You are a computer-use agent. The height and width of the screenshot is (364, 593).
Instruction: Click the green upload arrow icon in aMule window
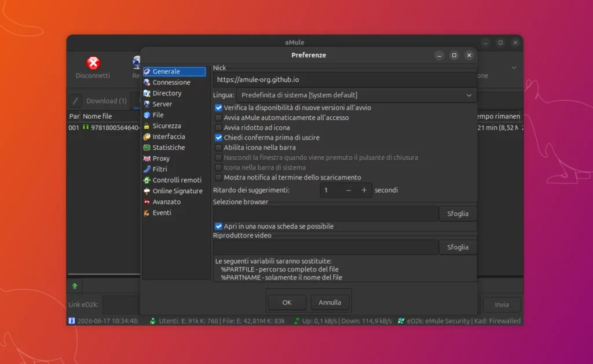[75, 286]
